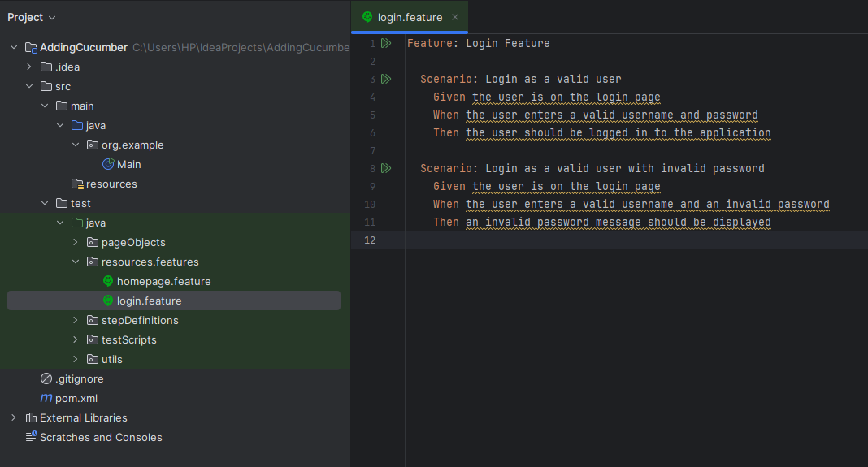
Task: Click step 'the user enters a valid username and password'
Action: pyautogui.click(x=612, y=115)
